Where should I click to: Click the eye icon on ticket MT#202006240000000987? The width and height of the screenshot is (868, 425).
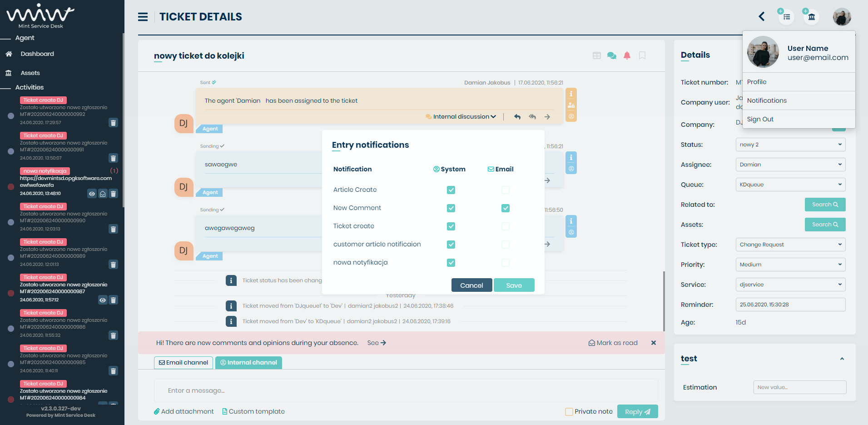pyautogui.click(x=102, y=300)
